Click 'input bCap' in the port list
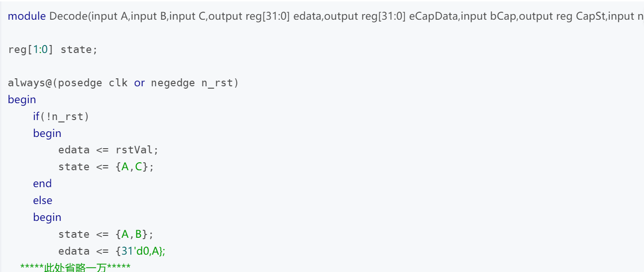 438,16
